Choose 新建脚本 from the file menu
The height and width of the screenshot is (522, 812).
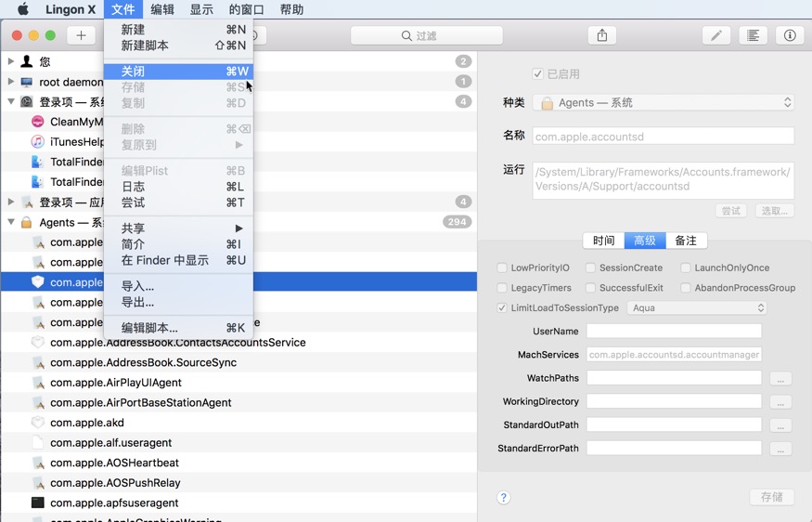[x=179, y=46]
